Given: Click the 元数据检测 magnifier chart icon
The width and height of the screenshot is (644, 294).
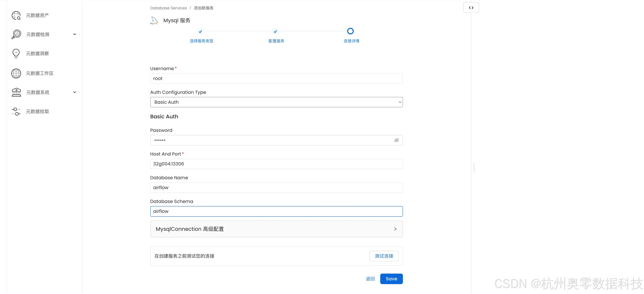Looking at the screenshot, I should pos(16,34).
